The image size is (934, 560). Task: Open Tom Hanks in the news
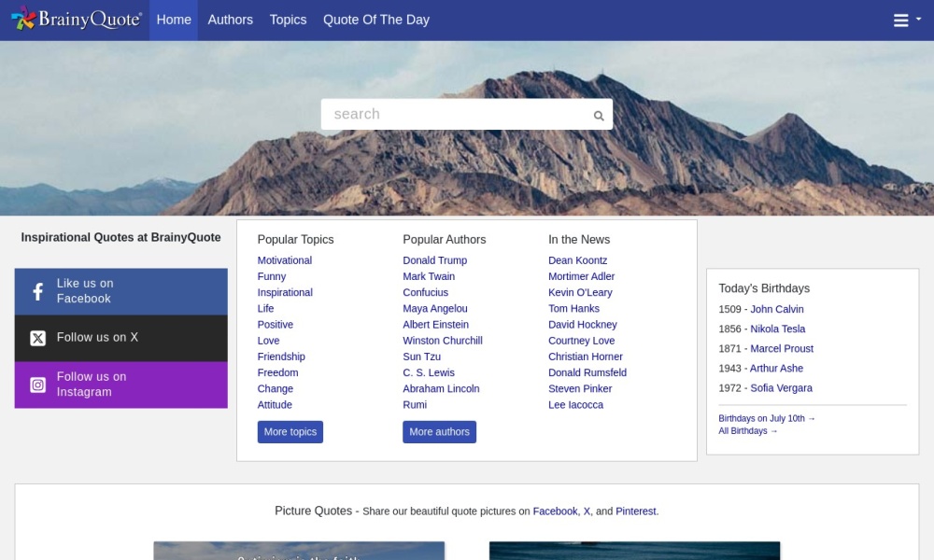click(x=573, y=308)
